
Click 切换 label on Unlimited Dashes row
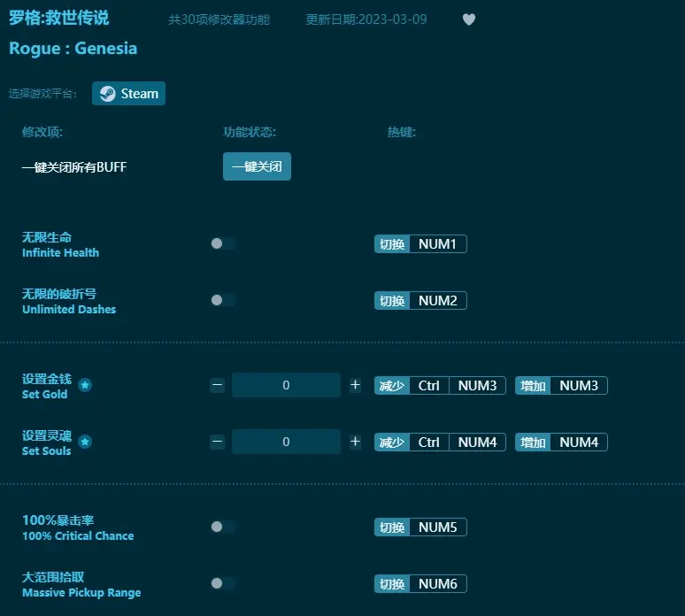tap(392, 301)
